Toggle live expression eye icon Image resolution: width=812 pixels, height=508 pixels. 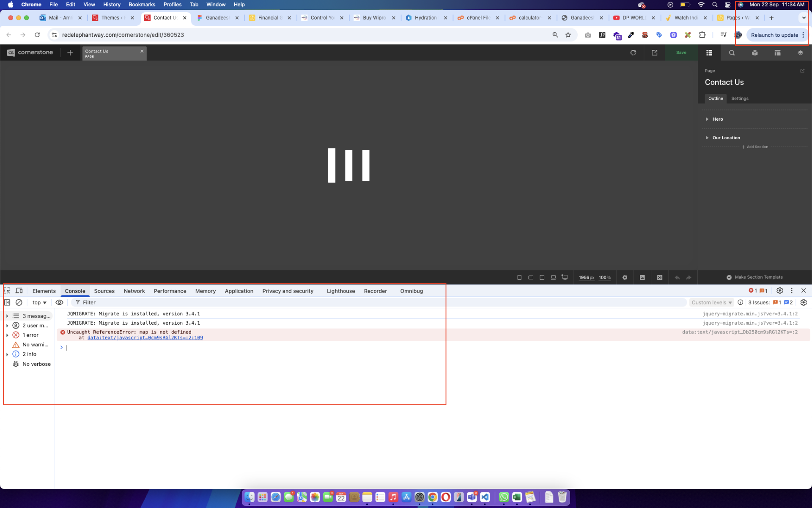[x=60, y=302]
